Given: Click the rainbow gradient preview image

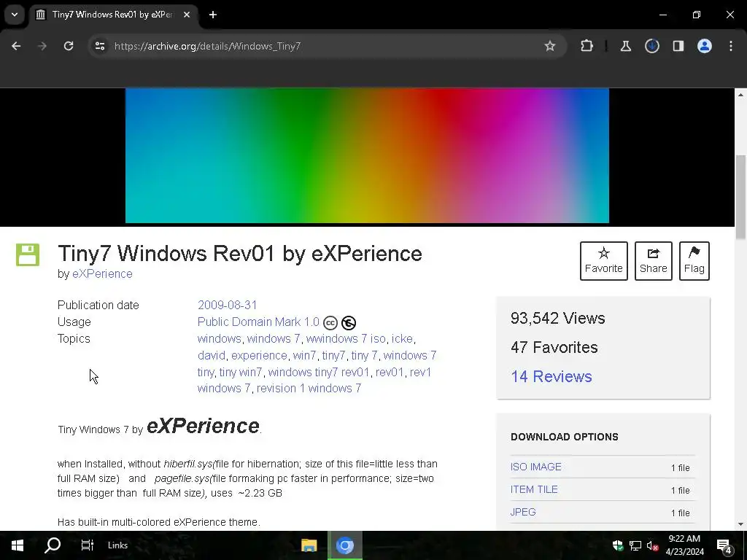Looking at the screenshot, I should 367,155.
